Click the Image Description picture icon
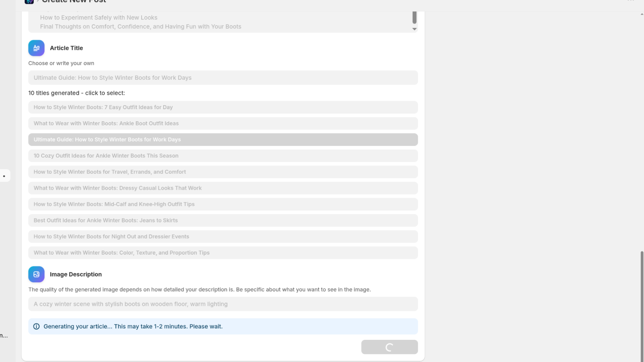The width and height of the screenshot is (644, 362). tap(36, 274)
